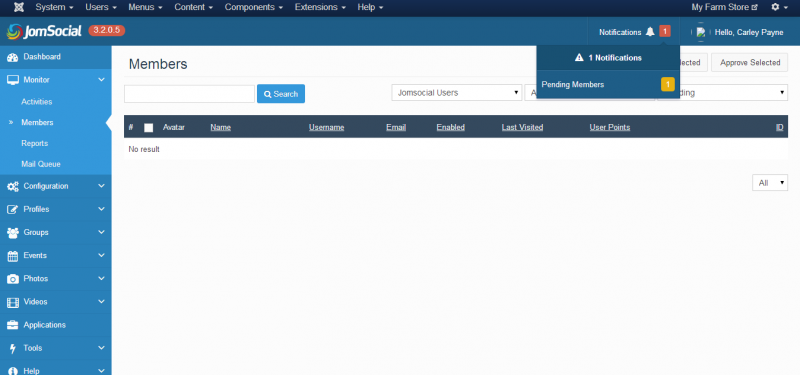Click the Configuration gears icon
The height and width of the screenshot is (375, 800).
tap(13, 186)
